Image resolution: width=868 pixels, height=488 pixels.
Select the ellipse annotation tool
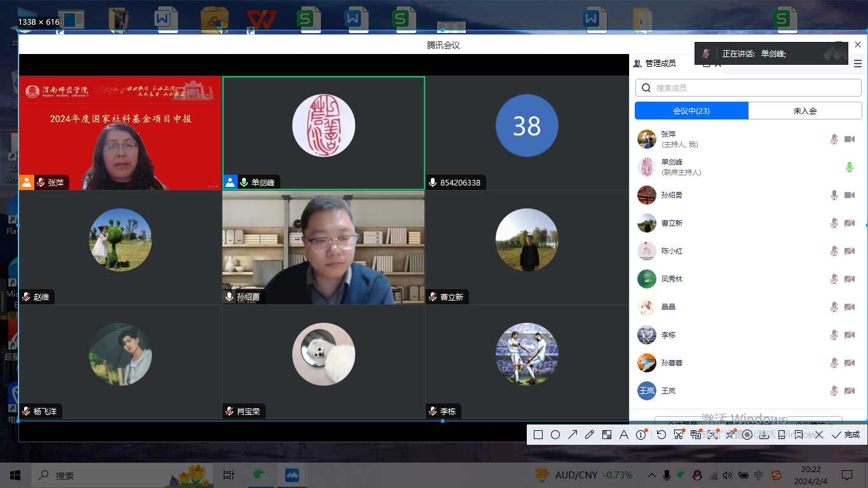click(x=555, y=435)
